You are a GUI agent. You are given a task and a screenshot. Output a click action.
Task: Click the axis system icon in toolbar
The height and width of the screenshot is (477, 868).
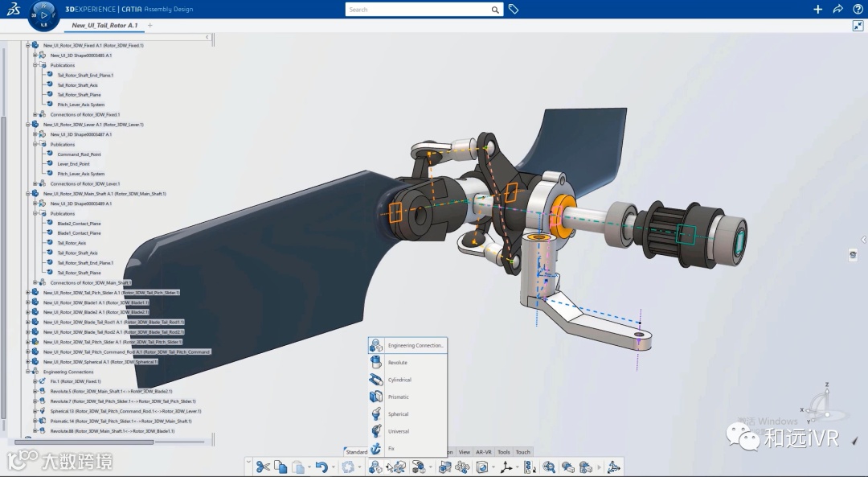point(506,467)
